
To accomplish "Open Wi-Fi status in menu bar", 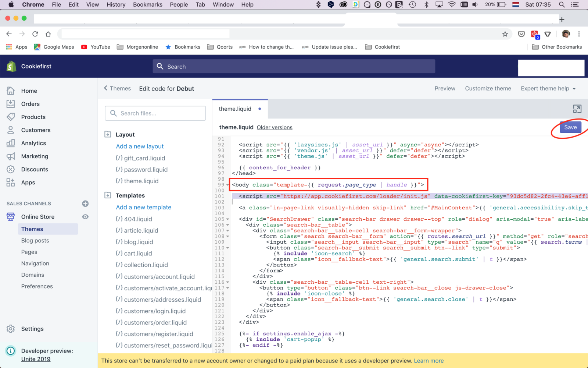I will point(452,4).
